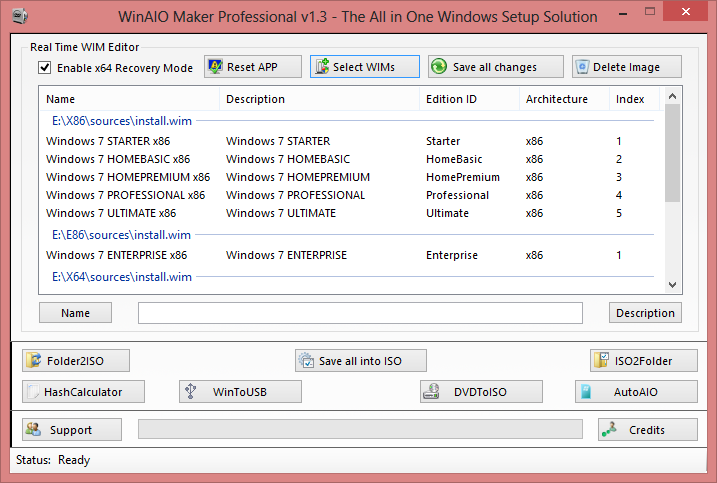Select Windows 7 ENTERPRISE x86 entry

pos(116,255)
